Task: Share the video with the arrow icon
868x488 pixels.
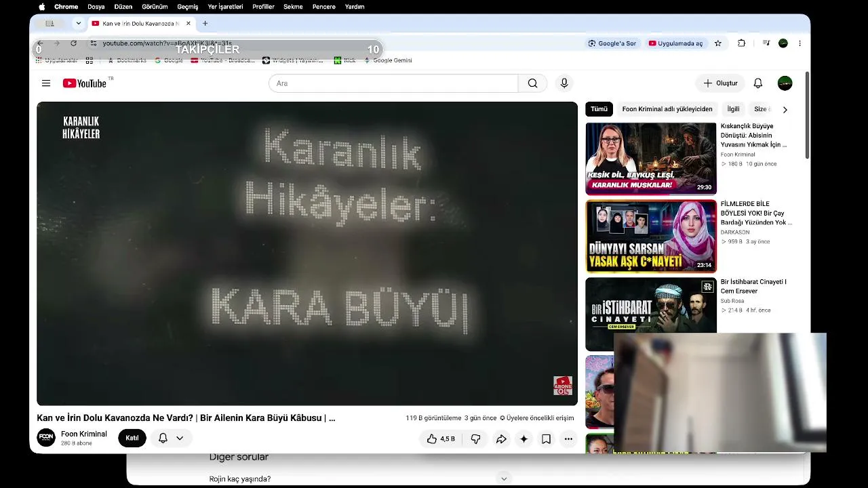Action: pyautogui.click(x=501, y=439)
